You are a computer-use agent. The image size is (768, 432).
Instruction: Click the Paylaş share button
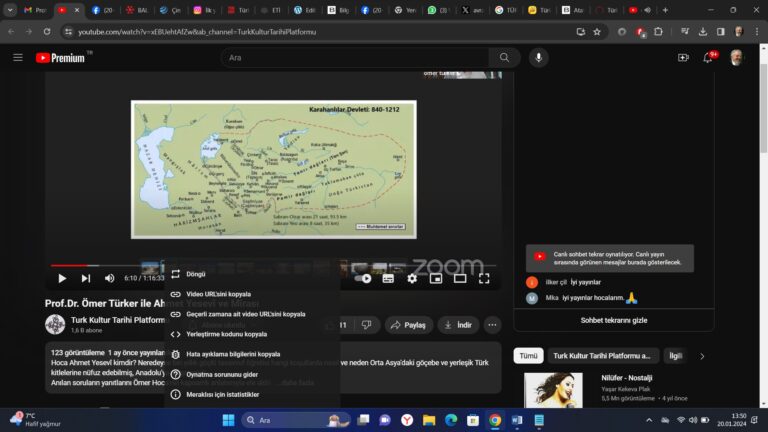408,325
